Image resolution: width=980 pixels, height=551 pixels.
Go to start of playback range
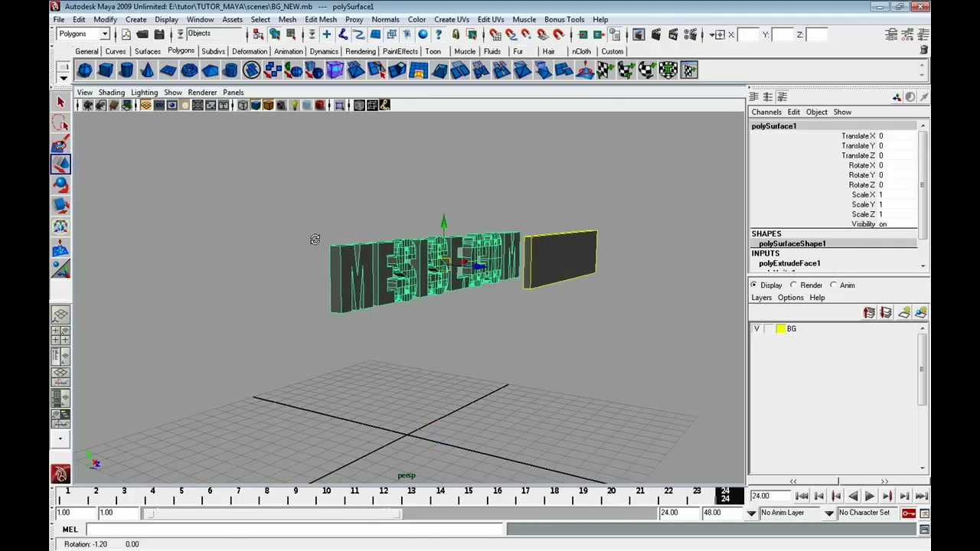[x=802, y=497]
